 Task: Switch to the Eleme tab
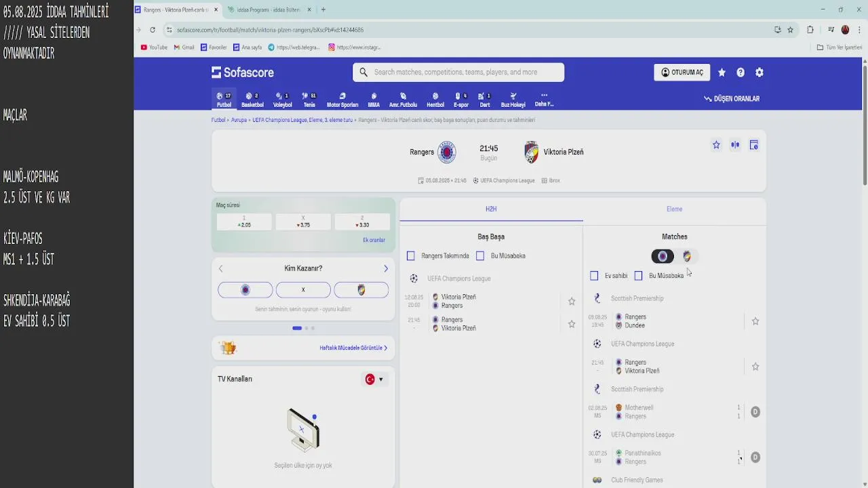674,209
